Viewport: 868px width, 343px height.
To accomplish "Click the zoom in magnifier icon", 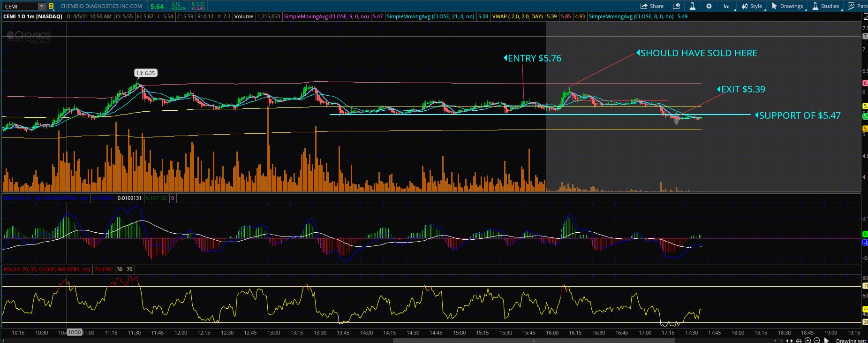I will [x=808, y=340].
